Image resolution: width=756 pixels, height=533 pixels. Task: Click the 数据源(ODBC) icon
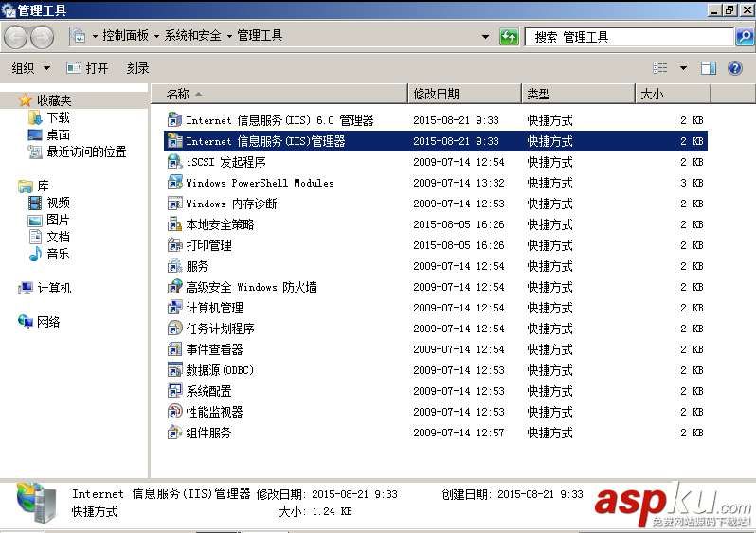coord(174,369)
